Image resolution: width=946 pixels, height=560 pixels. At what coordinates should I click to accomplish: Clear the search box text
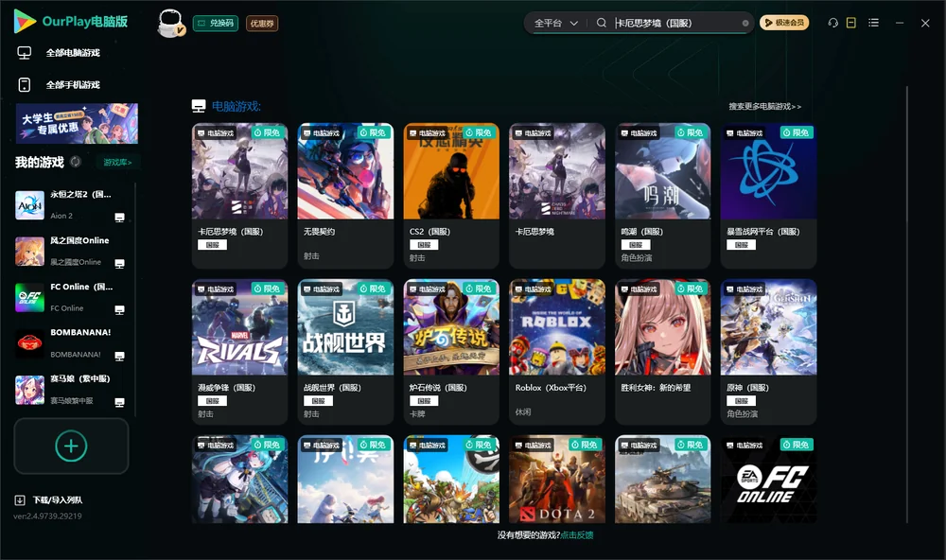(x=745, y=24)
